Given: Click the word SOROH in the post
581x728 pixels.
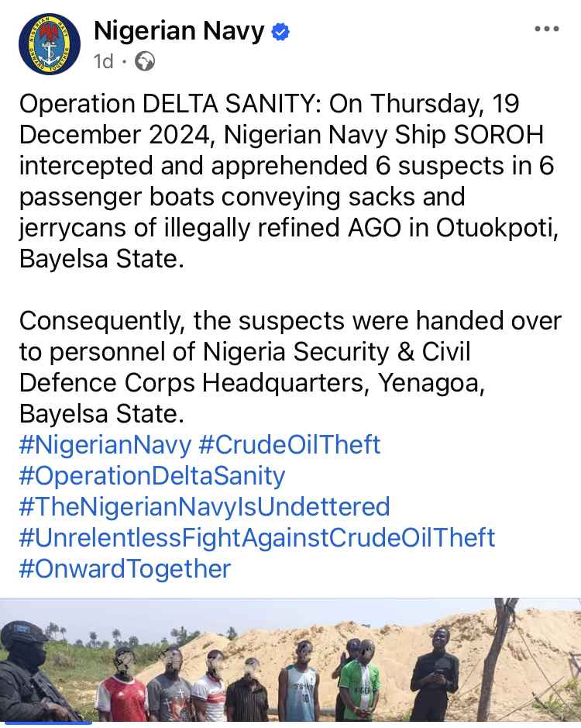Looking at the screenshot, I should [x=498, y=135].
